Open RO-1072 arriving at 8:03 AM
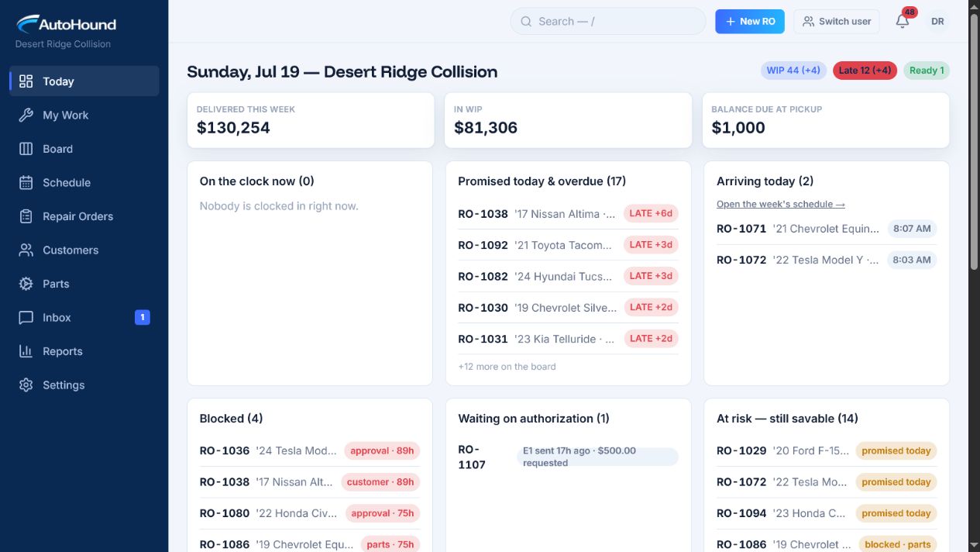 [x=827, y=260]
